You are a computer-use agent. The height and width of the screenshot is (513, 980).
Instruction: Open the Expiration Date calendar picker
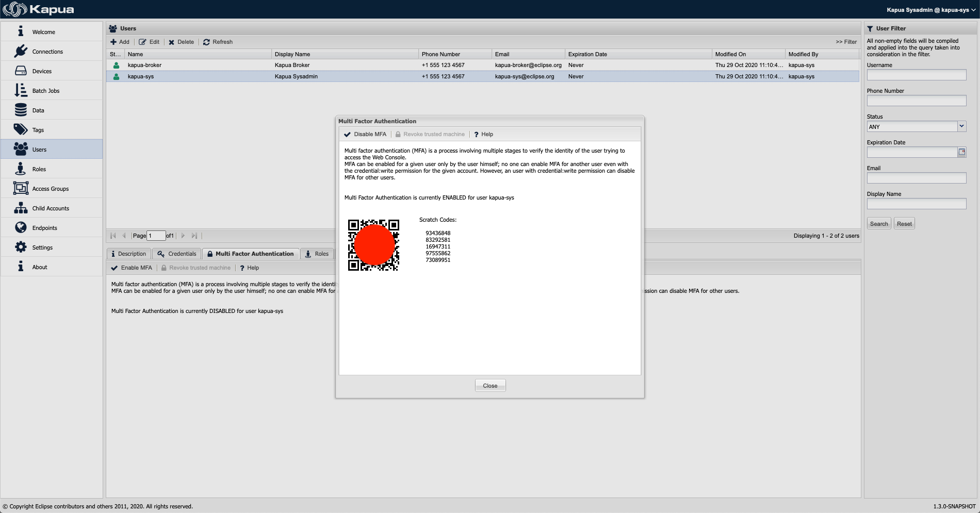coord(961,152)
